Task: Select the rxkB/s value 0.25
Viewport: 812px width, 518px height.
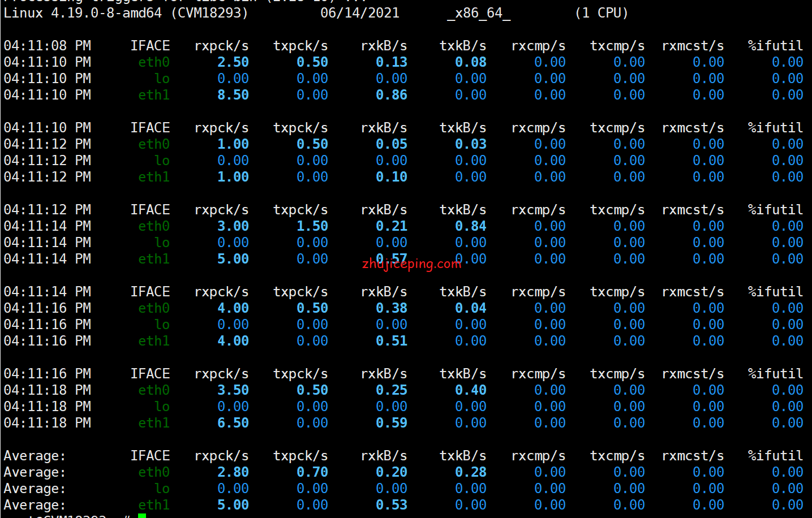Action: [392, 390]
